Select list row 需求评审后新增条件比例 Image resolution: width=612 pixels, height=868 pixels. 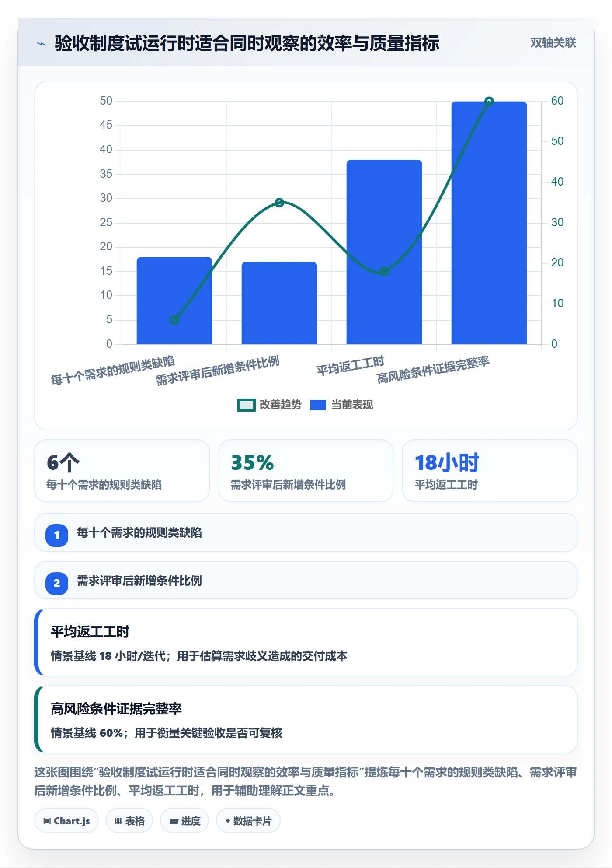point(306,581)
